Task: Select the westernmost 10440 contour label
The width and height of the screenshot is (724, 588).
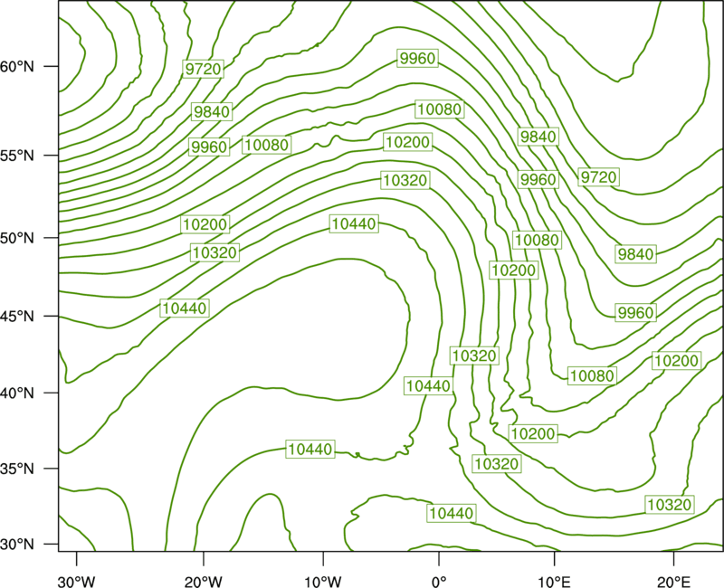Action: (x=185, y=308)
